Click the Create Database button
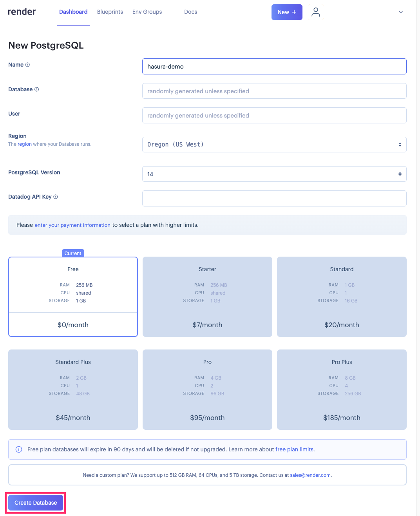Screen dimensions: 420x516 [35, 502]
